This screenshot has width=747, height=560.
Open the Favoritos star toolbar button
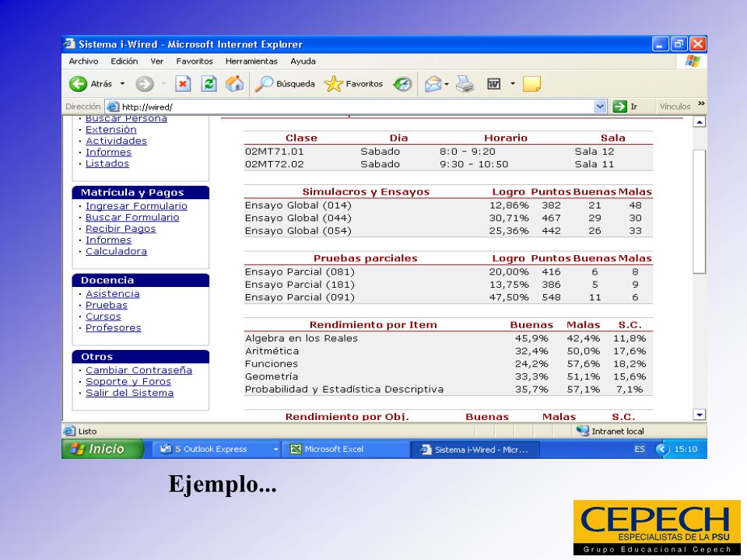(x=353, y=84)
